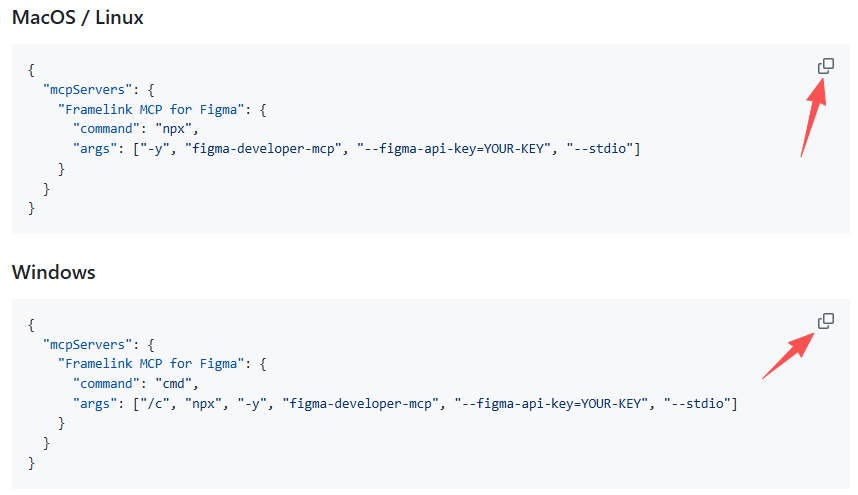858x495 pixels.
Task: Click "--figma-api-key=YOUR-KEY" in MacOS / Linux block
Action: click(x=454, y=149)
